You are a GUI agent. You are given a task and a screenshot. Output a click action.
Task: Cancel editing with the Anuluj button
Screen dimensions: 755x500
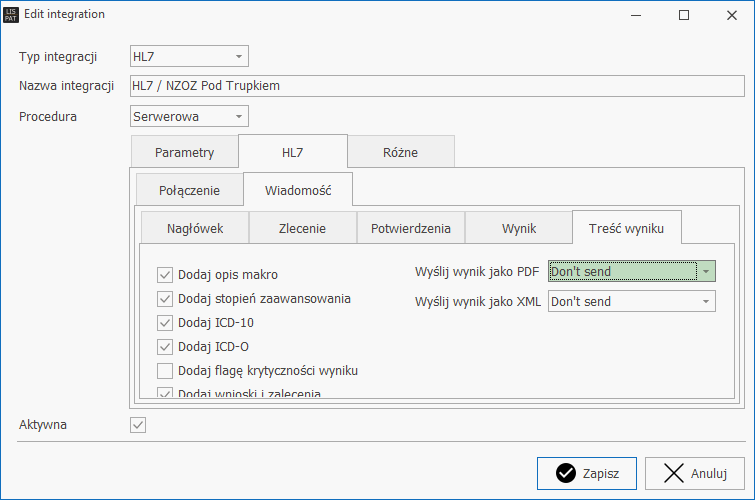tap(694, 474)
